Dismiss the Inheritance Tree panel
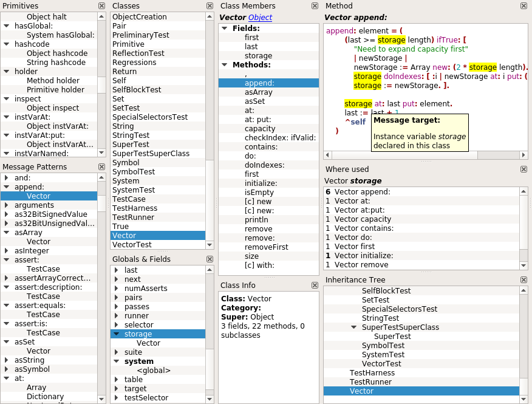 pyautogui.click(x=523, y=279)
